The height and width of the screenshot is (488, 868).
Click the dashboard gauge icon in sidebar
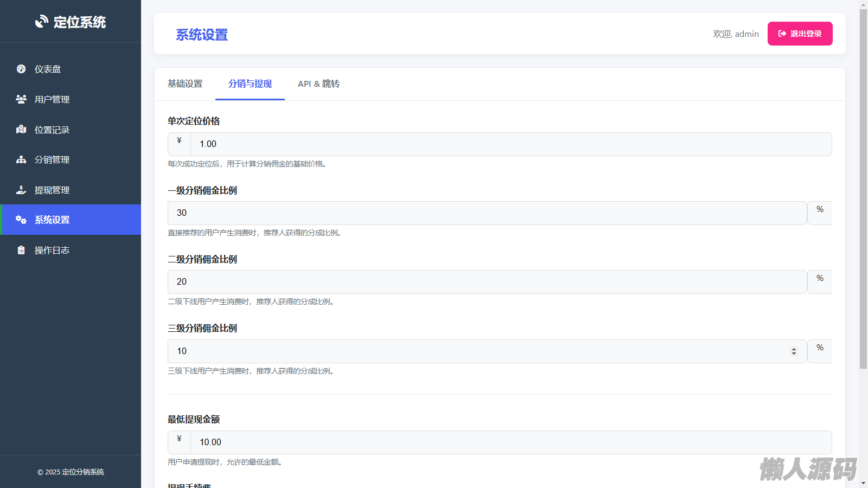pyautogui.click(x=21, y=69)
